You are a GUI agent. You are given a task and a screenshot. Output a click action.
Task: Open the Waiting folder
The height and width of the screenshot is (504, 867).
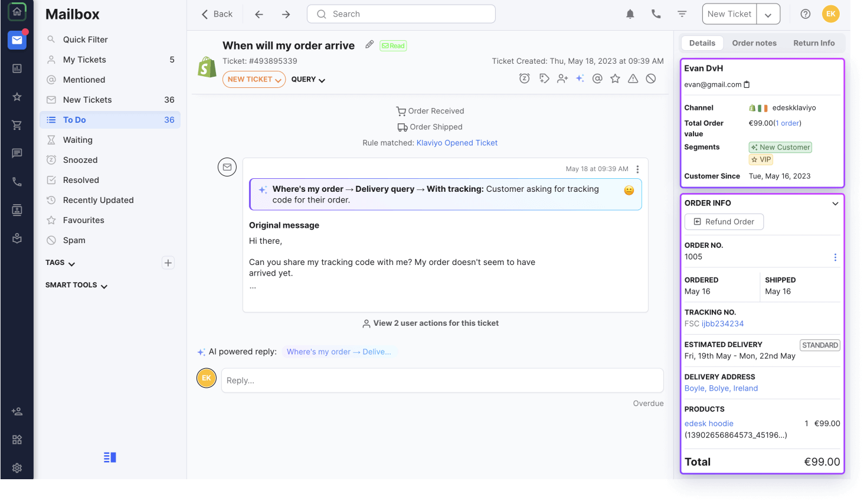[110, 140]
